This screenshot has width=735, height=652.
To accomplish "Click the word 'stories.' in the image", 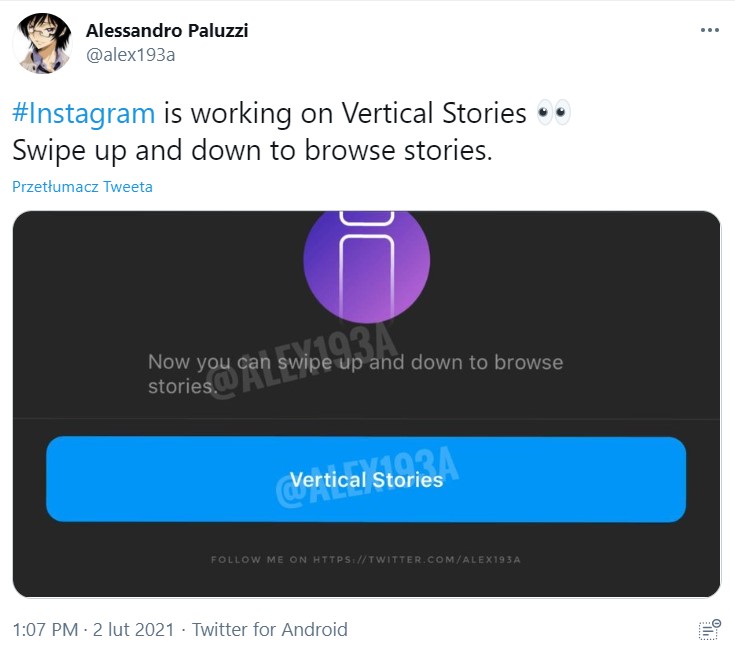I will 181,386.
